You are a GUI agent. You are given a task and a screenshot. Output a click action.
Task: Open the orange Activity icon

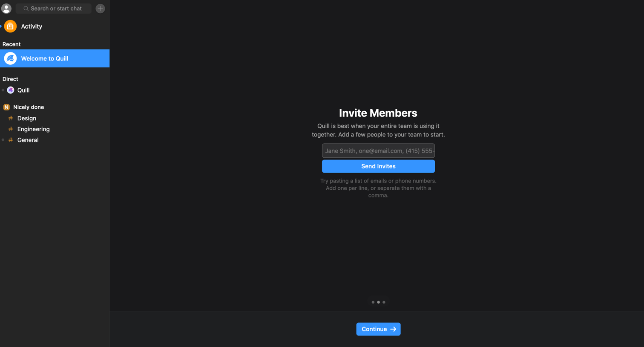(10, 26)
